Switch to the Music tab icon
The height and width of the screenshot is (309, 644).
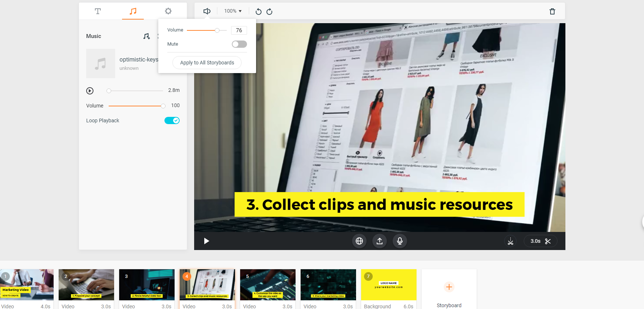click(x=133, y=11)
